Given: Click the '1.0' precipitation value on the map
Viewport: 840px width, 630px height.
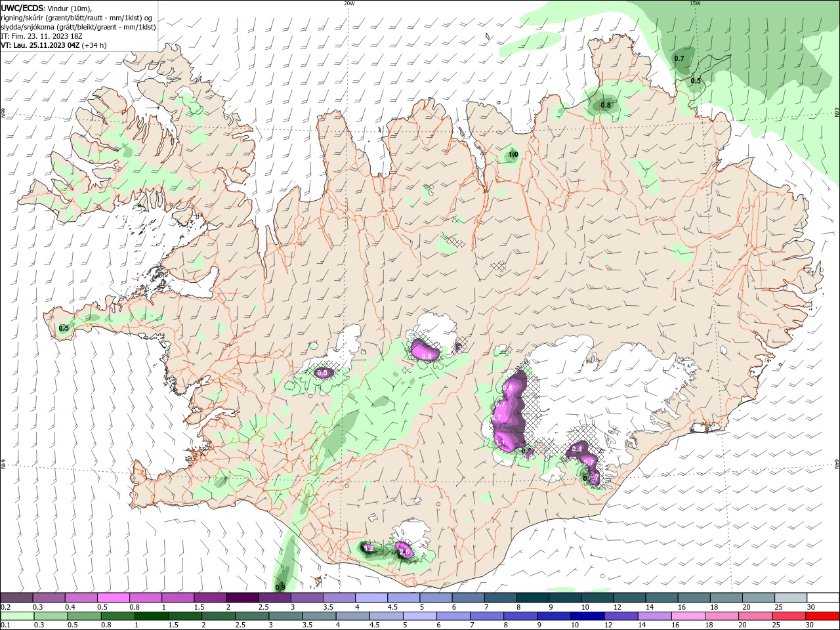Looking at the screenshot, I should (513, 155).
